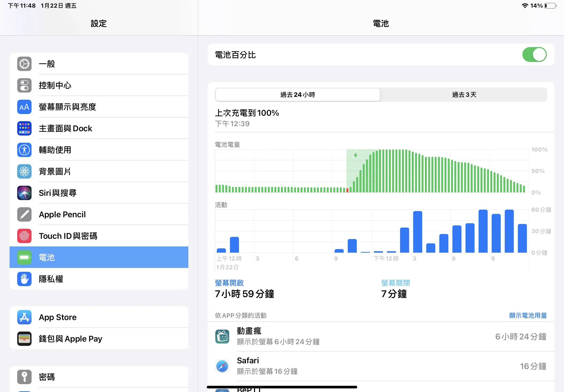Tap the 螢幕開啟 label
Viewport: 564px width, 392px height.
click(229, 283)
